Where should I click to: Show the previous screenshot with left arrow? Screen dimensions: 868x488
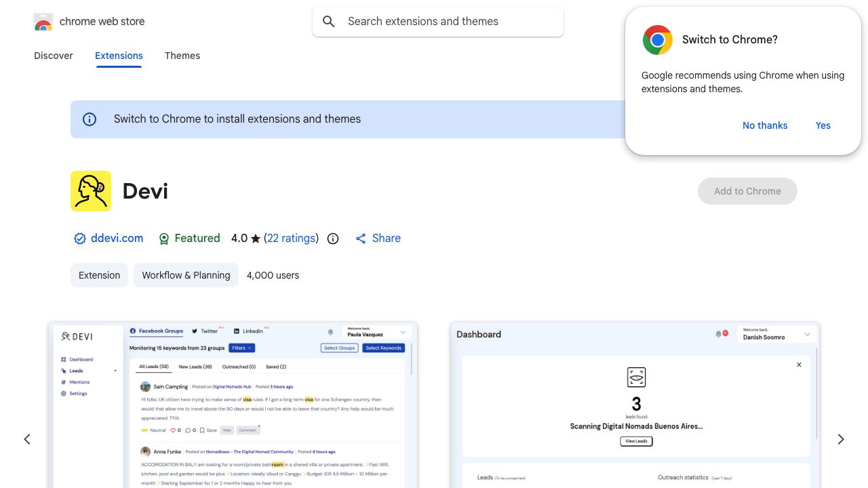[27, 439]
